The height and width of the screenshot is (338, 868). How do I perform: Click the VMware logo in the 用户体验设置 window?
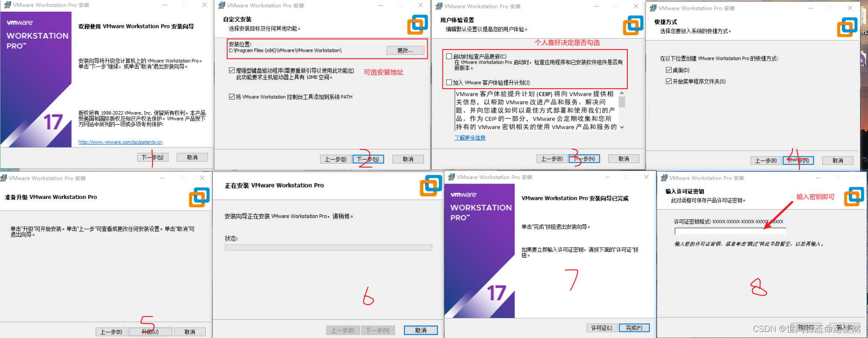coord(633,25)
